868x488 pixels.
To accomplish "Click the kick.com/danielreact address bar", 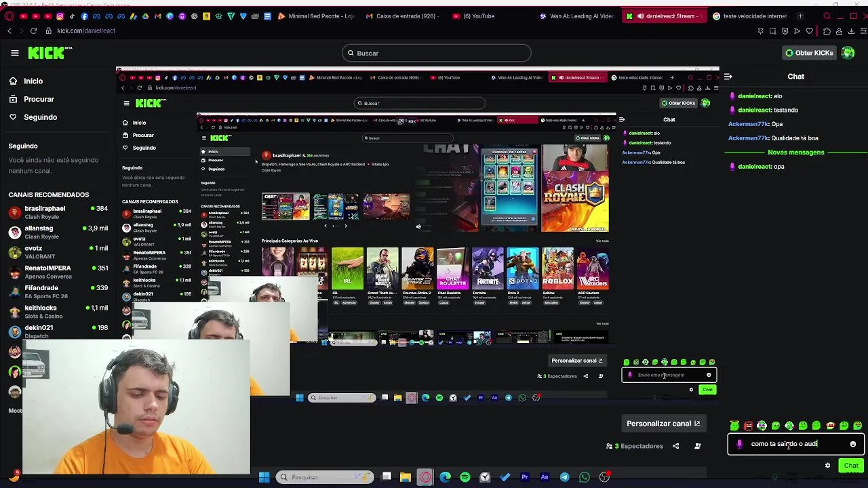I will coord(86,30).
